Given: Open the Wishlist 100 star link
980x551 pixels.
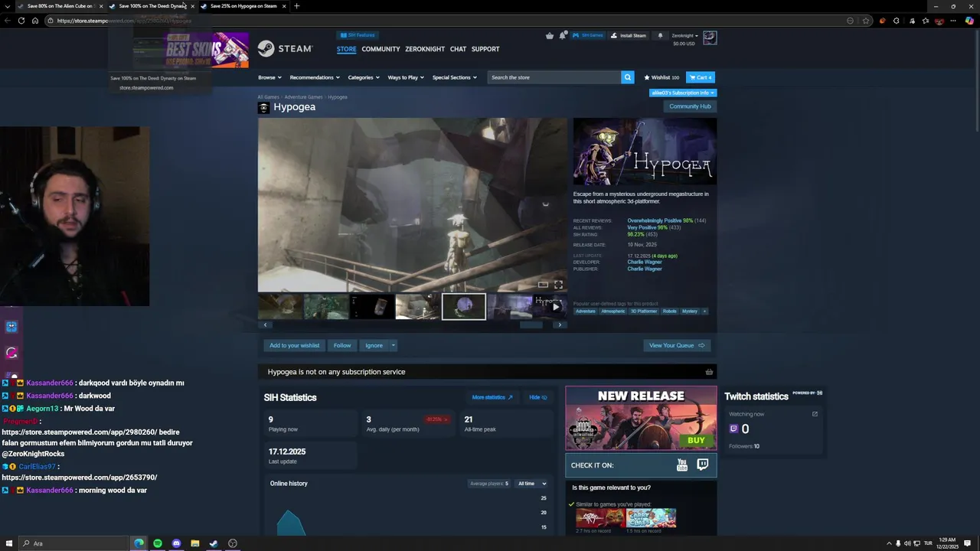Looking at the screenshot, I should tap(661, 77).
